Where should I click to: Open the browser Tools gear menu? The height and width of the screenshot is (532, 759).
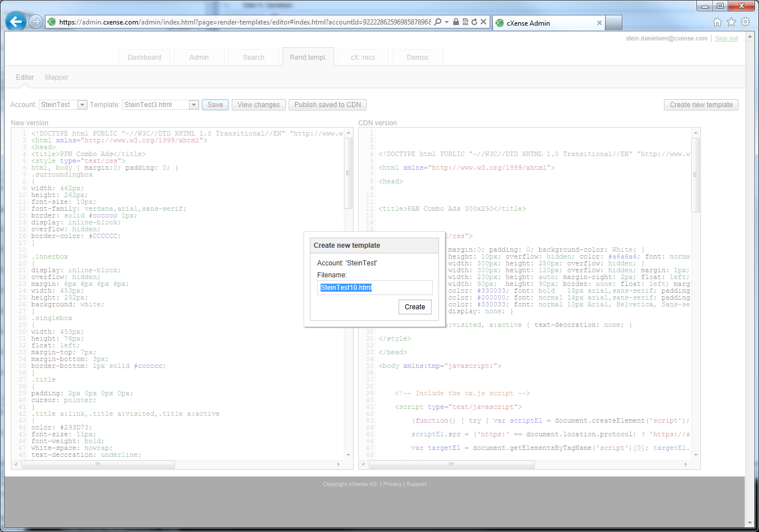[x=745, y=22]
